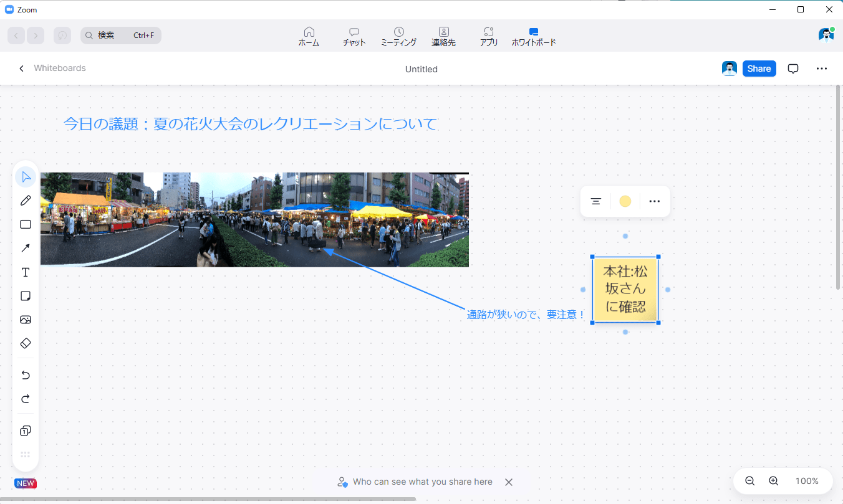Select the festival street panorama image
The width and height of the screenshot is (843, 504).
click(254, 220)
